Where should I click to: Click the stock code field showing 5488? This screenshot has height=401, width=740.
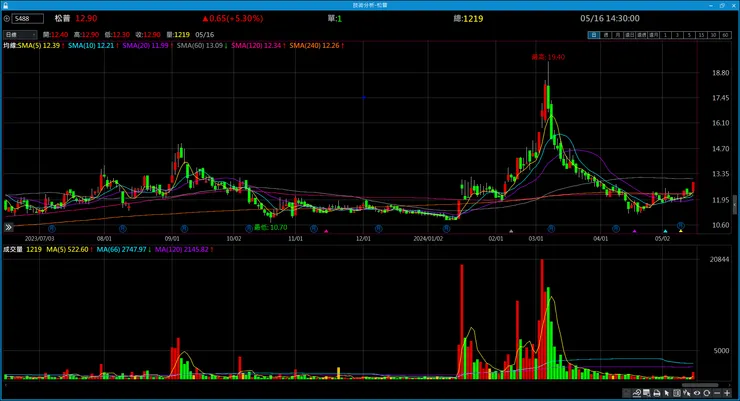(x=28, y=18)
